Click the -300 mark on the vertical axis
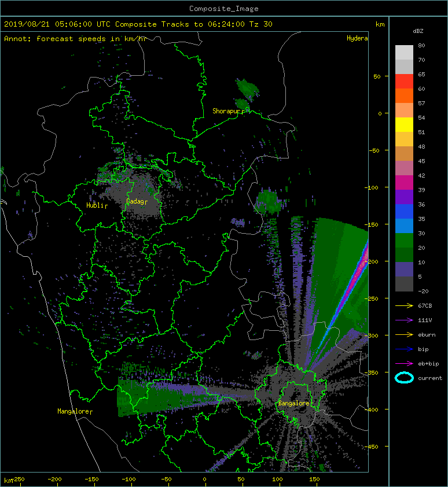The width and height of the screenshot is (448, 487). pyautogui.click(x=371, y=335)
